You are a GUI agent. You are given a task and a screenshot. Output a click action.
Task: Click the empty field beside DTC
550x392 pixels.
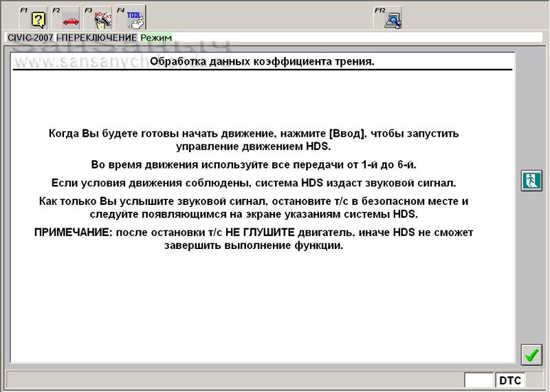click(478, 380)
